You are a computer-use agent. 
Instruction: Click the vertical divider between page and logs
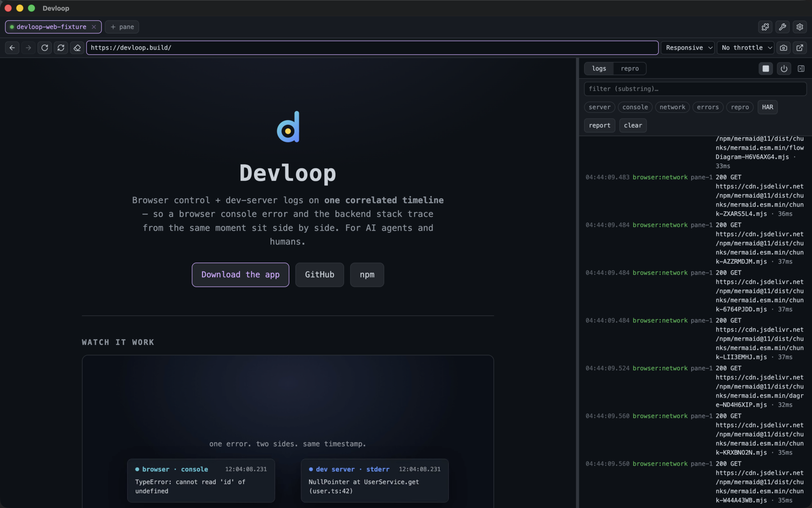click(x=577, y=283)
